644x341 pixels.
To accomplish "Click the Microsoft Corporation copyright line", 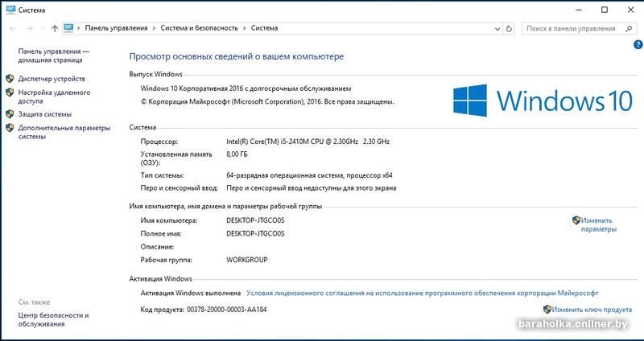I will [267, 102].
